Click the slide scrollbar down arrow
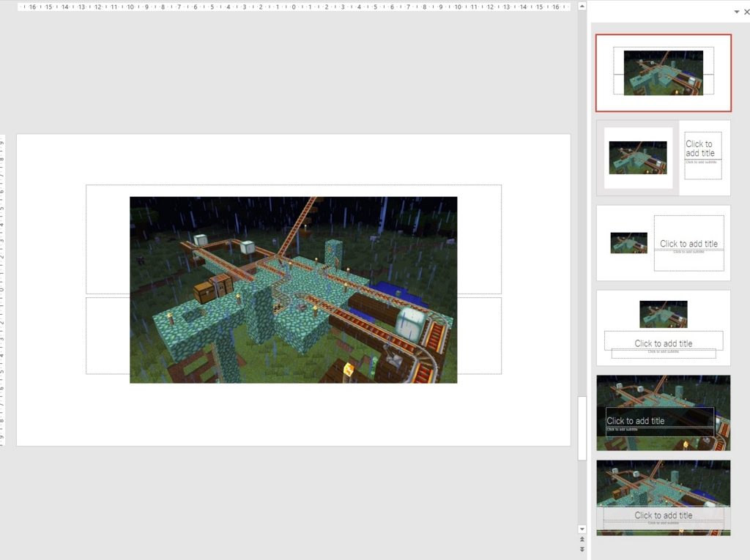The image size is (750, 560). [582, 529]
